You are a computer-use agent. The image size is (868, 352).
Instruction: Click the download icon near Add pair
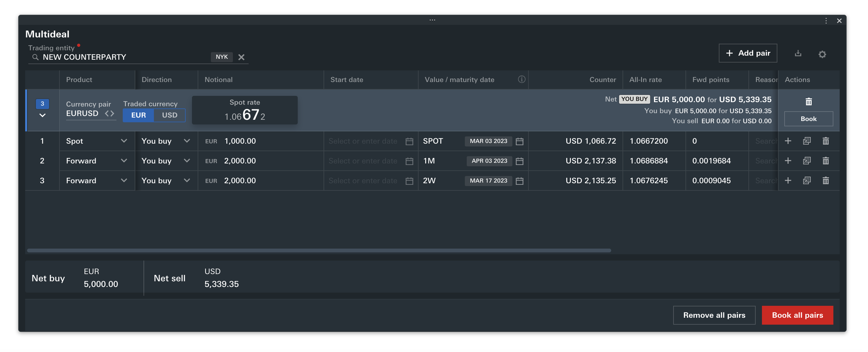tap(798, 53)
